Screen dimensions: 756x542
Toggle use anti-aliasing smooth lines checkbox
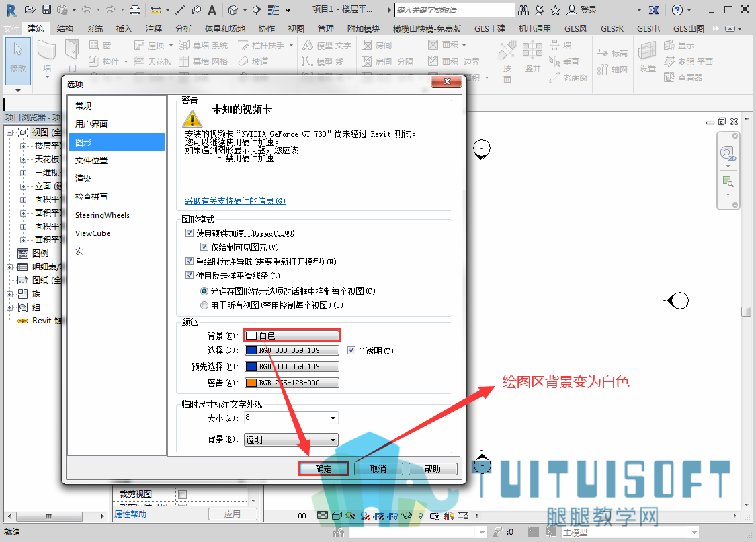pos(190,275)
